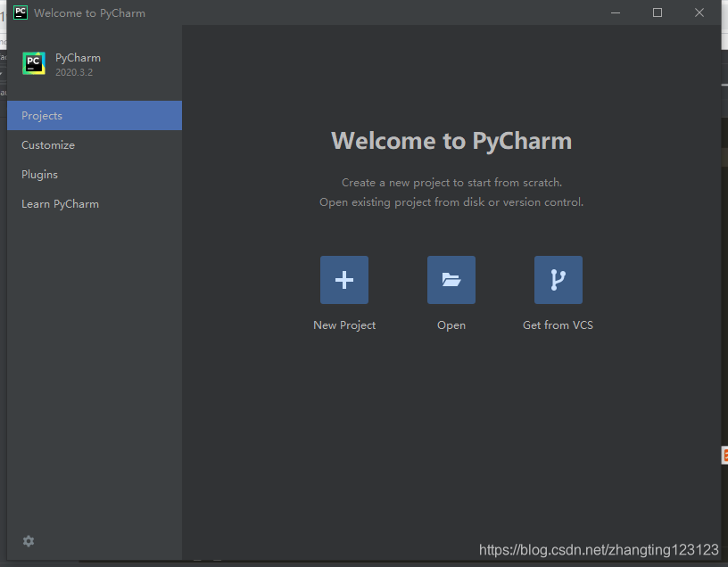Switch to the Customize tab

(95, 144)
